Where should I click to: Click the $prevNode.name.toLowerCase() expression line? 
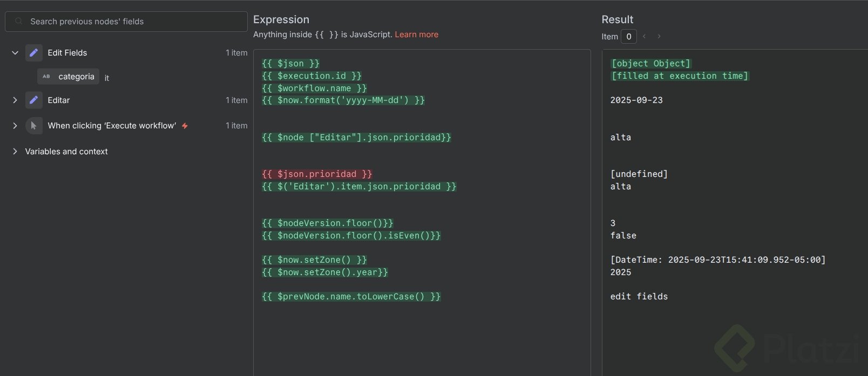pos(351,297)
